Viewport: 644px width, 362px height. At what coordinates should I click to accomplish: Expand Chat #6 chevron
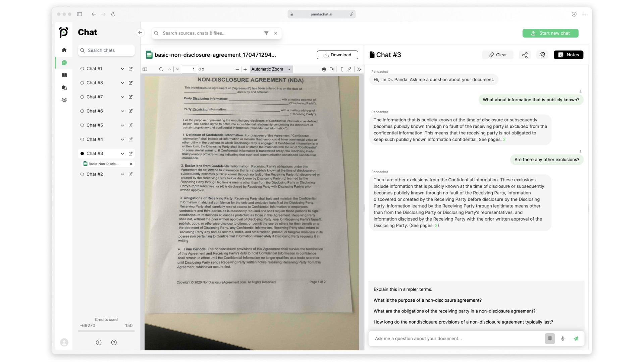122,111
